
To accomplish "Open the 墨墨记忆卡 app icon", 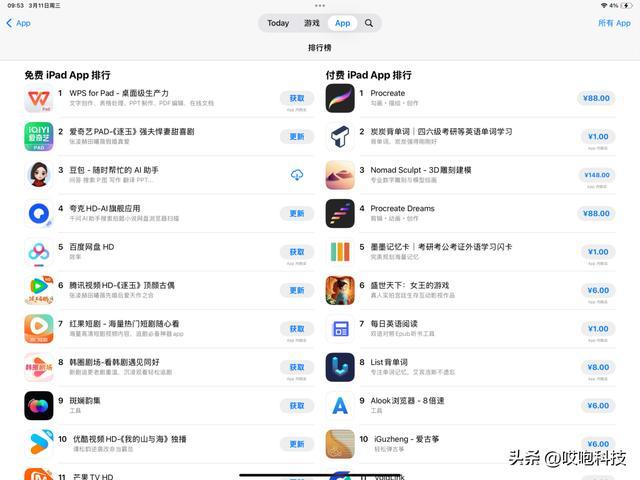I will [340, 252].
